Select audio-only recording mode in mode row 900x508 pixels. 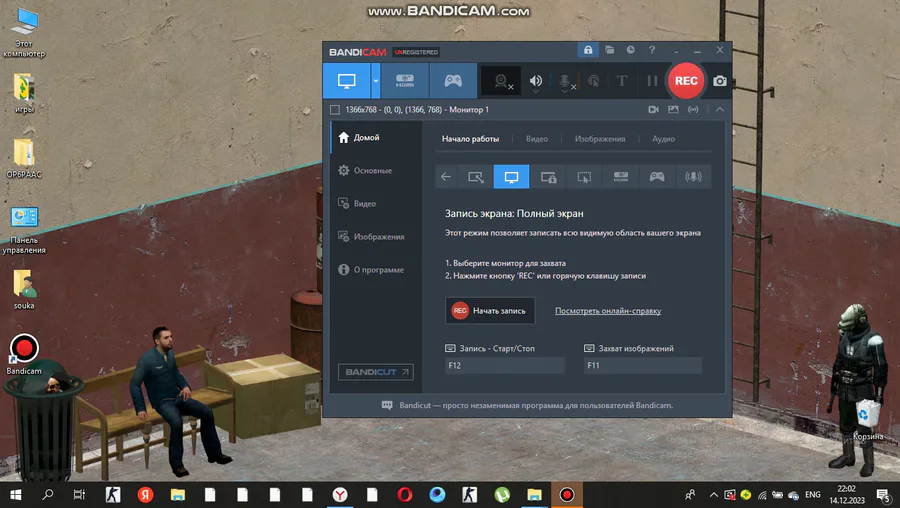(693, 177)
